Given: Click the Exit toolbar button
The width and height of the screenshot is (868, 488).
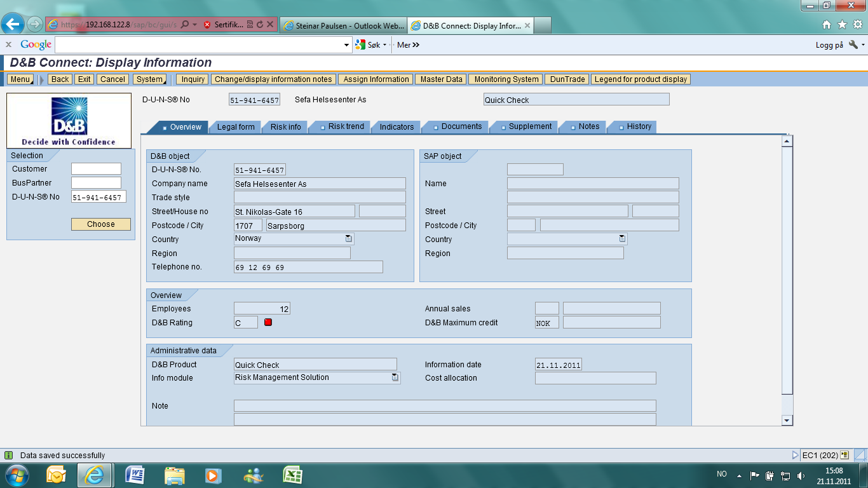Looking at the screenshot, I should tap(85, 79).
